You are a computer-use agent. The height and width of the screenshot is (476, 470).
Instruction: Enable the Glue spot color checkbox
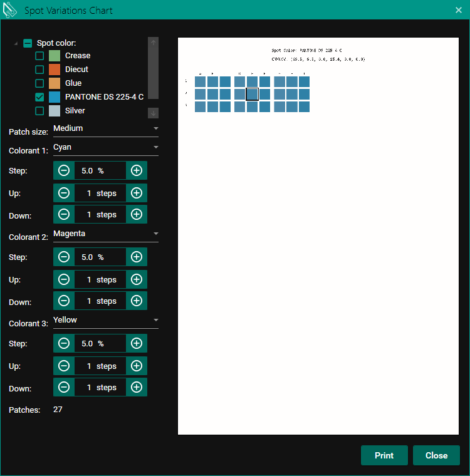point(39,83)
